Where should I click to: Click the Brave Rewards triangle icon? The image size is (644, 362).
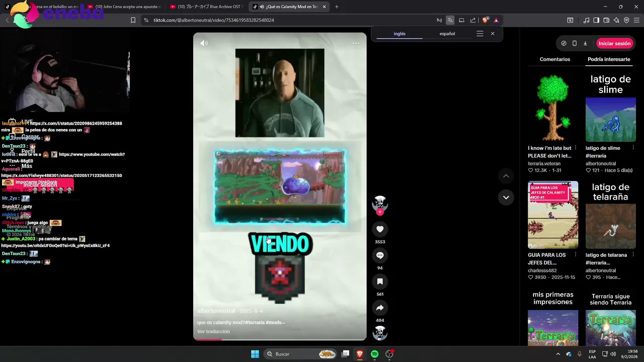(496, 20)
